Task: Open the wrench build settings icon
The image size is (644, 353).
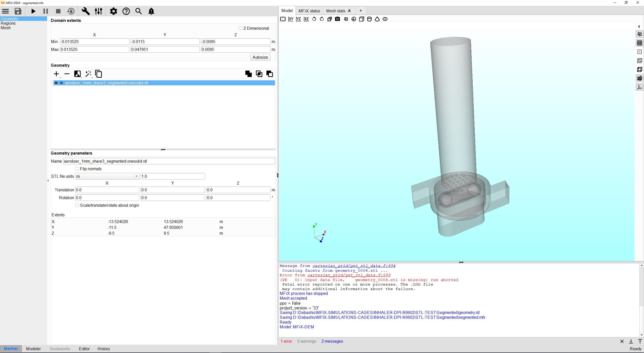Action: 86,11
